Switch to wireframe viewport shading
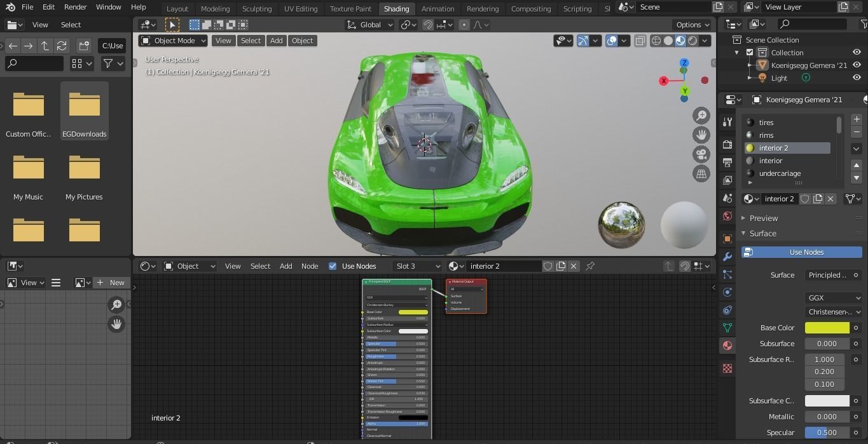Viewport: 868px width, 444px height. (x=656, y=41)
